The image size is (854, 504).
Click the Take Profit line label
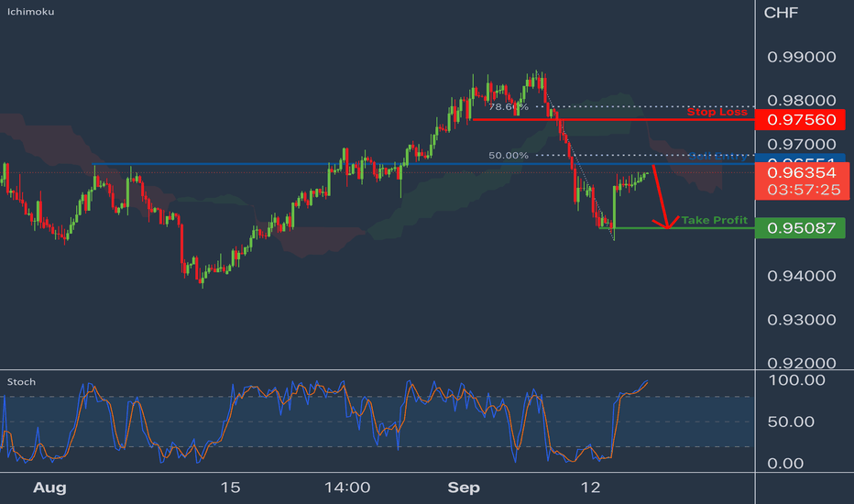coord(714,220)
